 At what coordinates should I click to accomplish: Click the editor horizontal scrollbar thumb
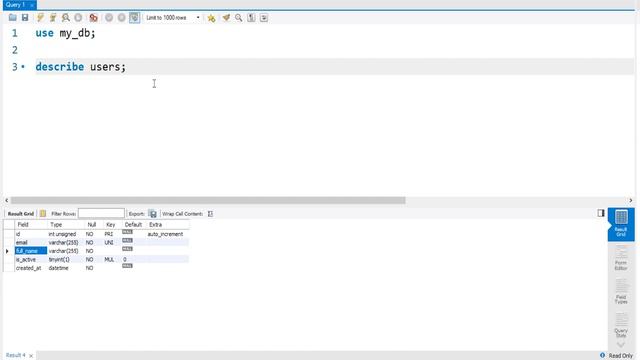point(208,200)
